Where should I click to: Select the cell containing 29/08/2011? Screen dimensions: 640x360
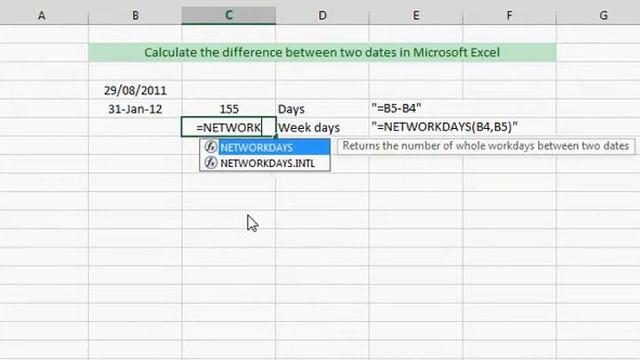(x=135, y=90)
